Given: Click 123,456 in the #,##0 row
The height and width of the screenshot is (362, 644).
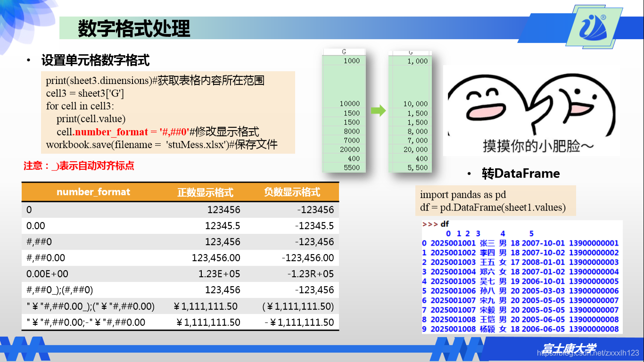Looking at the screenshot, I should point(223,242).
